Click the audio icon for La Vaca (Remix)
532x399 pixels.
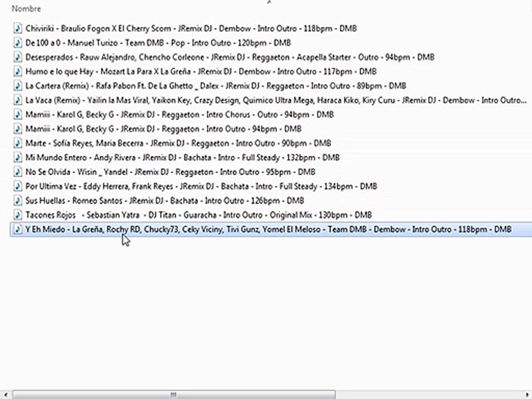click(x=18, y=100)
